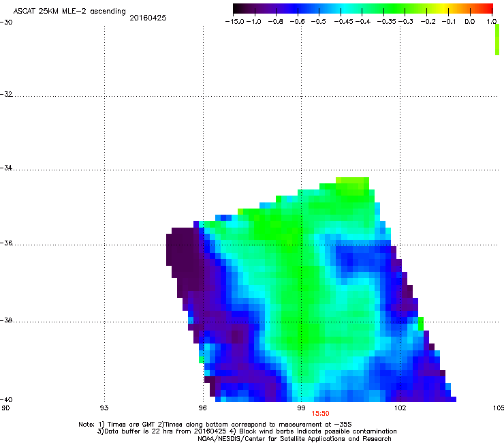Click the colorbar label -0.5

[319, 22]
